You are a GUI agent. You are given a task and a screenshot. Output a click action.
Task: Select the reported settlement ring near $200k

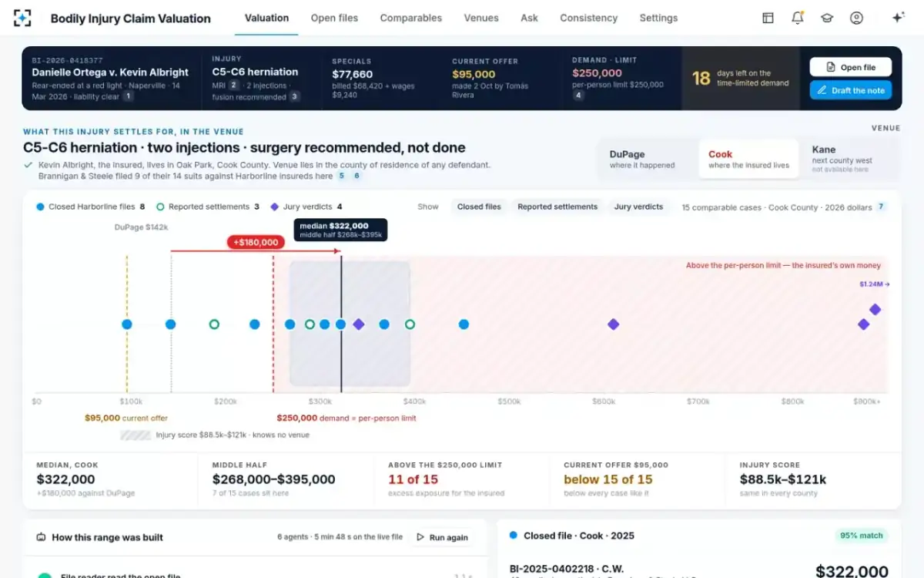[214, 324]
